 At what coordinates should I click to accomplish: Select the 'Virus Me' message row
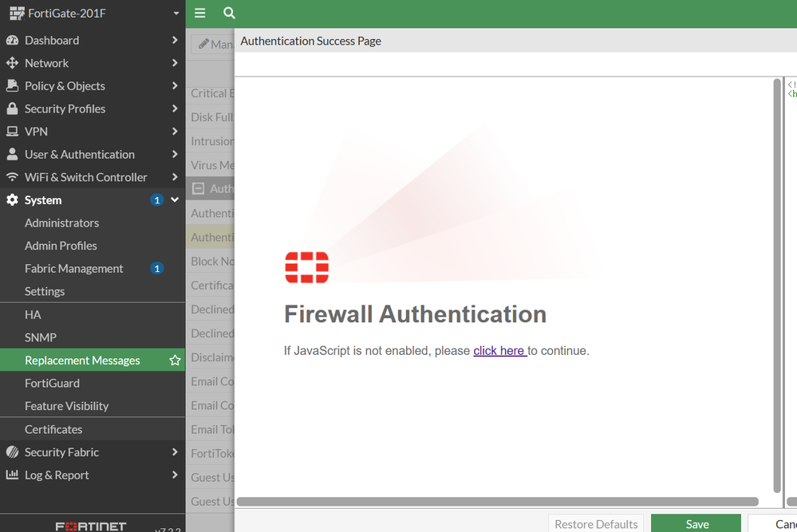coord(211,165)
